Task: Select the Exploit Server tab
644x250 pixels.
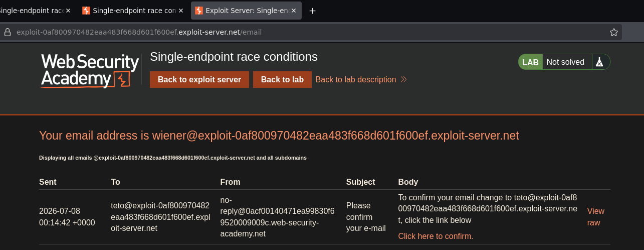Action: [246, 11]
